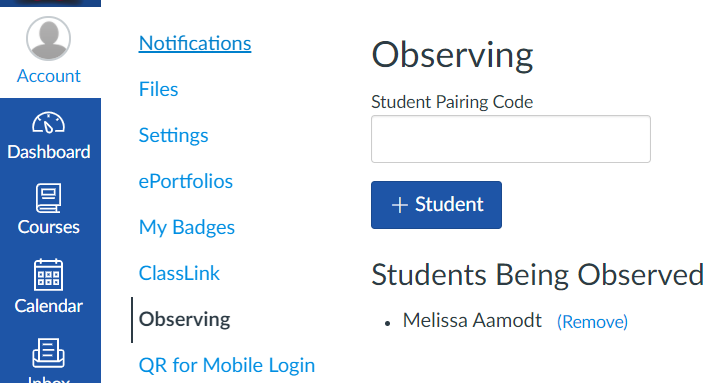Open QR for Mobile Login
This screenshot has height=383, width=726.
(227, 365)
